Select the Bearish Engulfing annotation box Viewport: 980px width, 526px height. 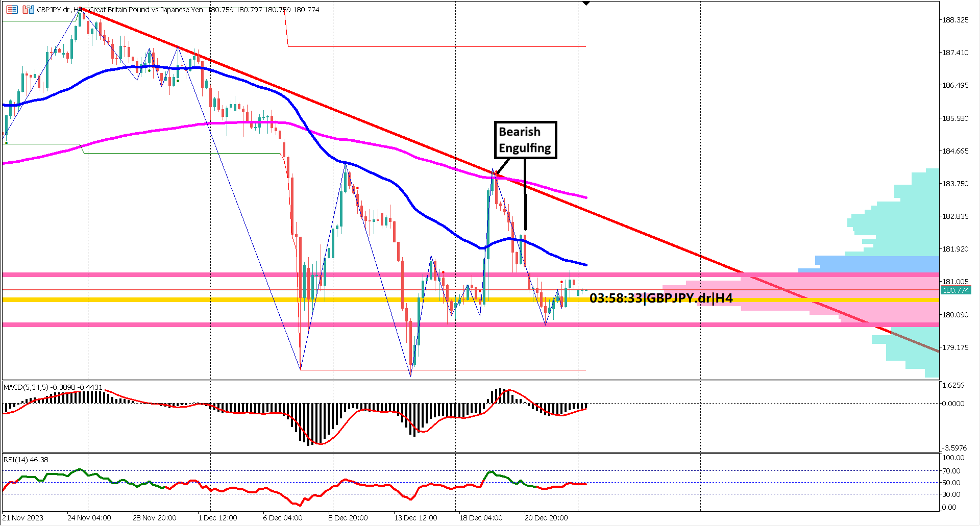[525, 140]
